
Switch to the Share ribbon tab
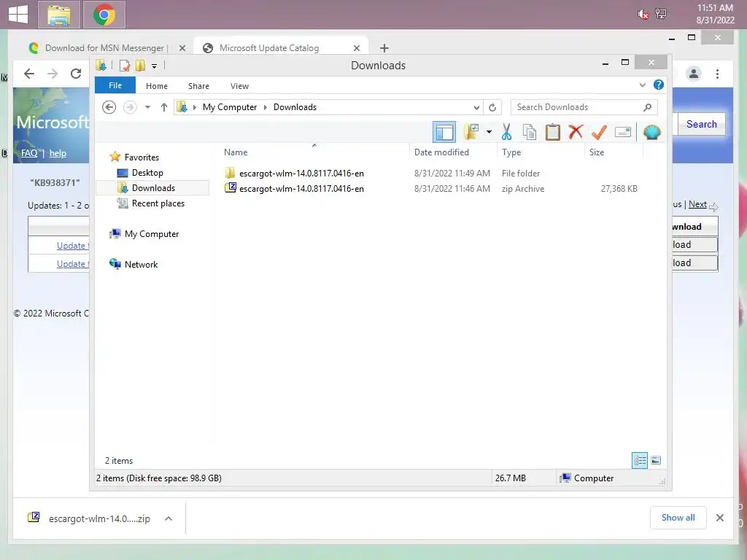[198, 86]
